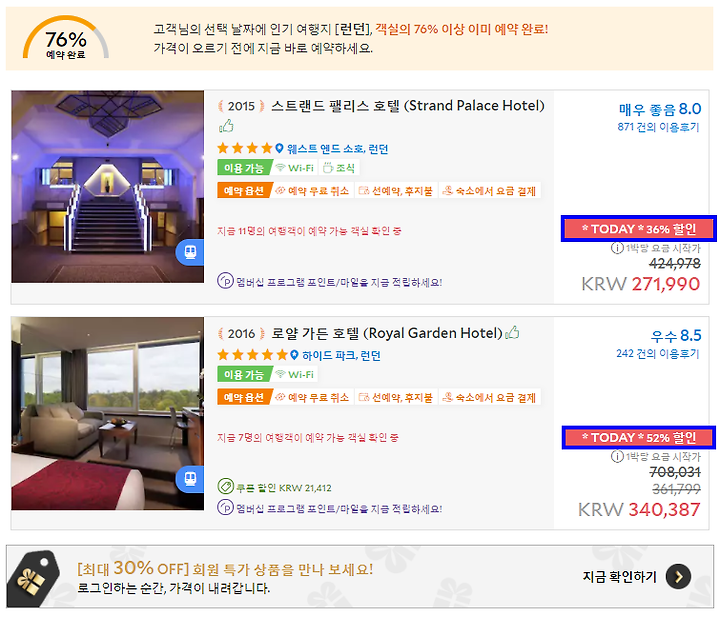Click thumbs-up icon under Strand Palace title
The image size is (720, 617).
pyautogui.click(x=226, y=125)
